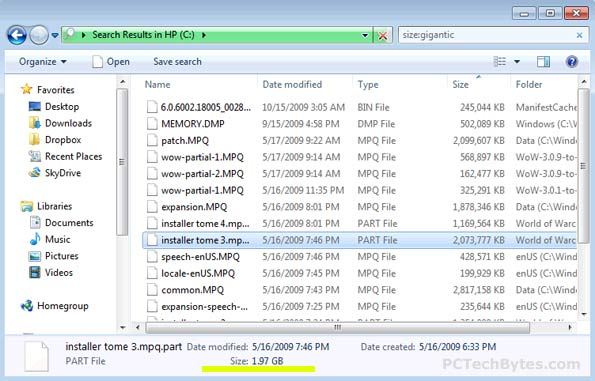
Task: Open Documents library
Action: pyautogui.click(x=61, y=223)
